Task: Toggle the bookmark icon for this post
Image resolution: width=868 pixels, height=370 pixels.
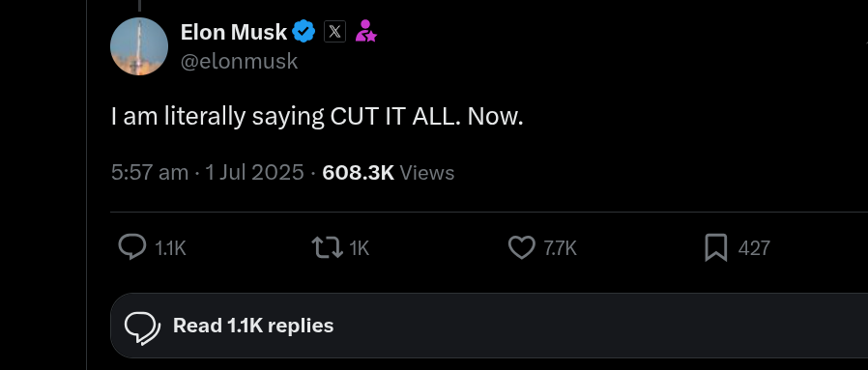Action: pyautogui.click(x=716, y=247)
